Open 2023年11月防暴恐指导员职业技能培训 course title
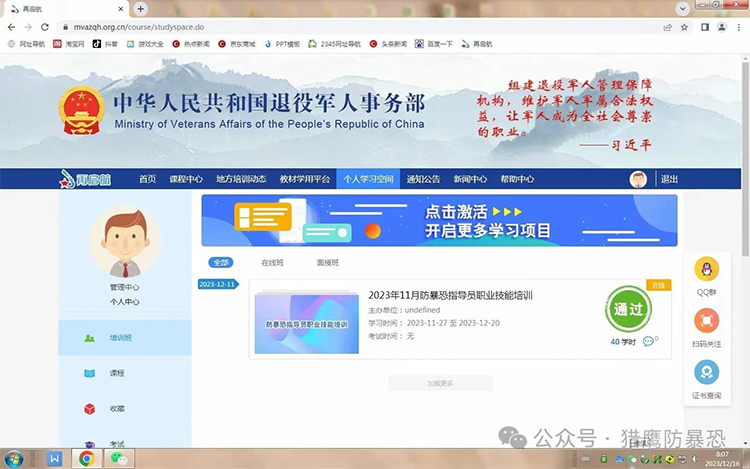The width and height of the screenshot is (750, 469). tap(450, 295)
